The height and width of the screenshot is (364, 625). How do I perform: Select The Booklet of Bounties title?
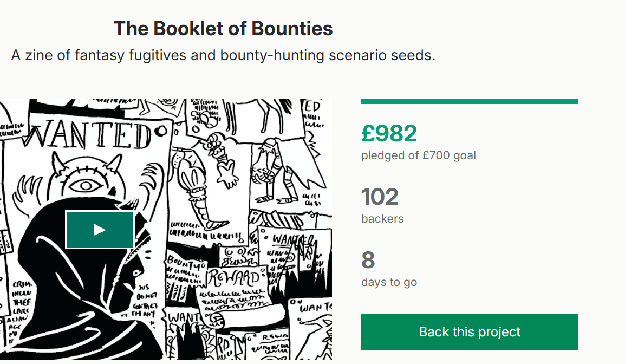pos(223,29)
